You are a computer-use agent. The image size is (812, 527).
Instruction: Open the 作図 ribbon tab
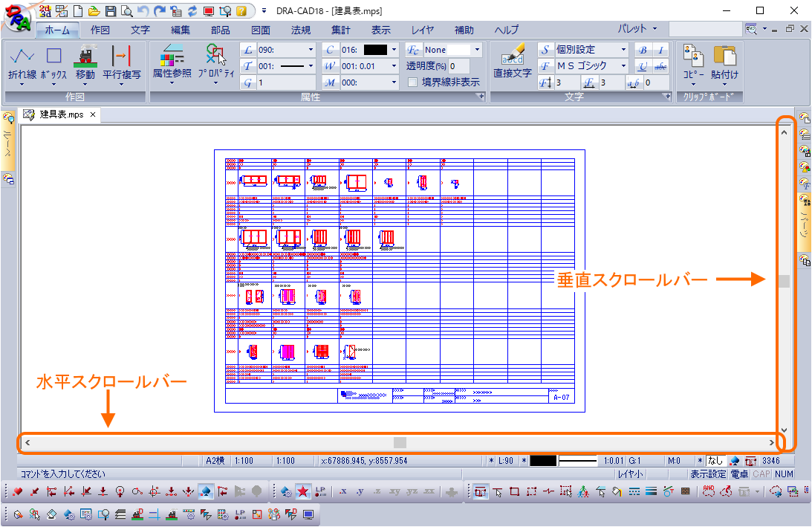[100, 30]
